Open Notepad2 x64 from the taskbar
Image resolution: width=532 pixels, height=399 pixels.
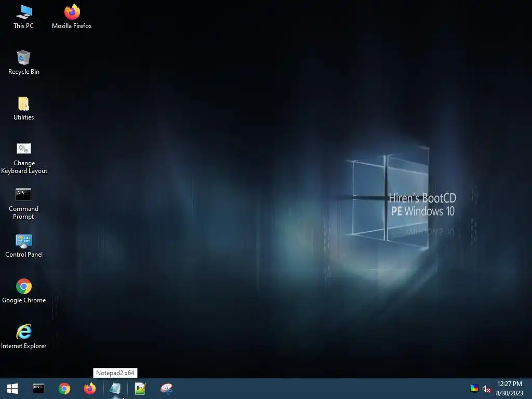click(x=115, y=389)
